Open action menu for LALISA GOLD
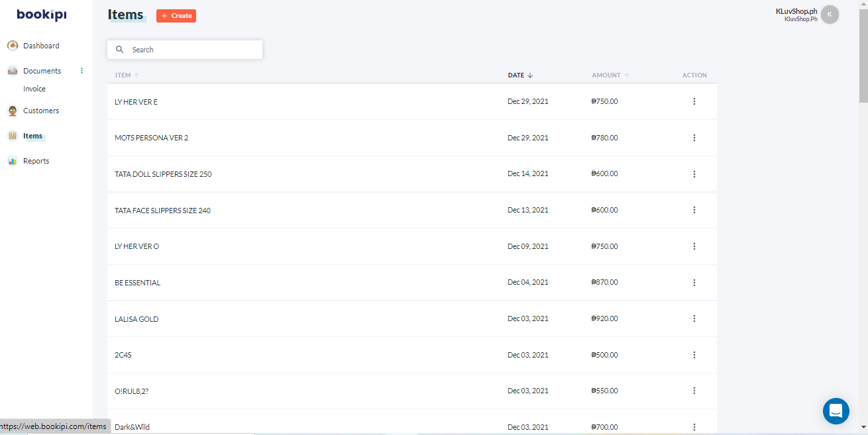 click(694, 318)
